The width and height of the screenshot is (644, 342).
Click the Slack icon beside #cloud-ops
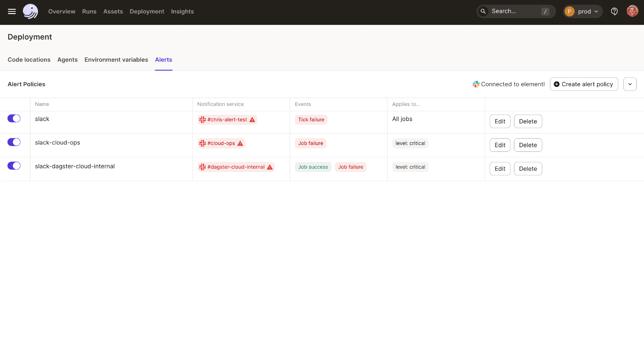[202, 143]
